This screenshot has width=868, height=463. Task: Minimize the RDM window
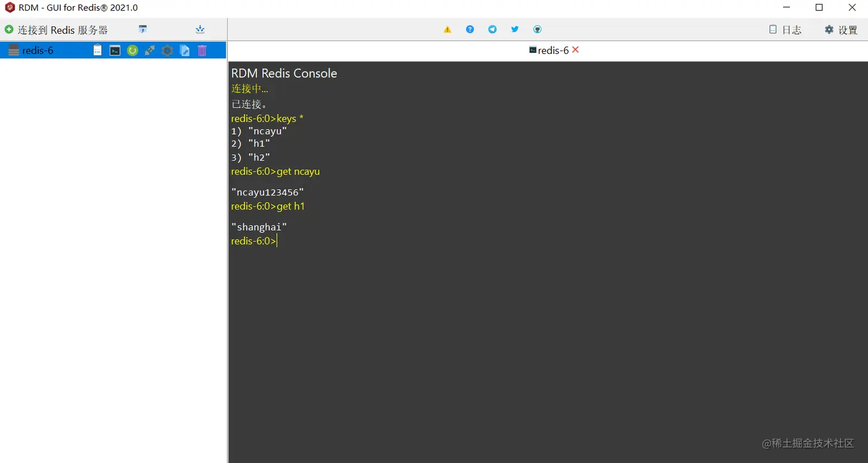787,7
